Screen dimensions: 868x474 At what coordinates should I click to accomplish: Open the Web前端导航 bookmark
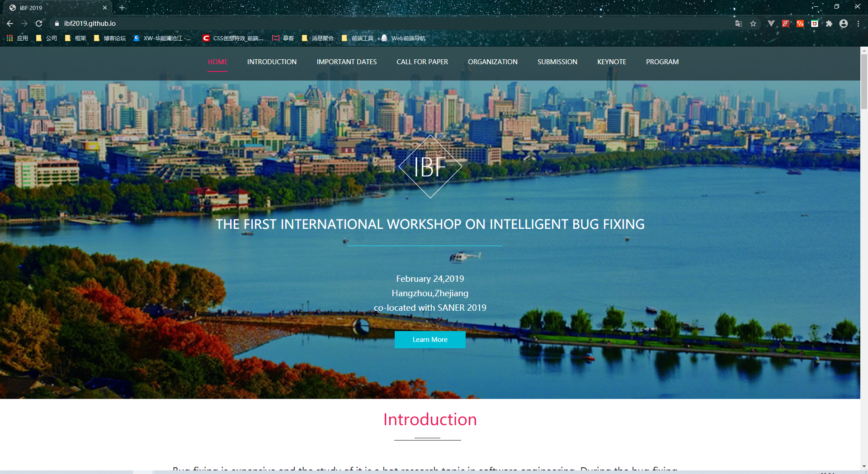pyautogui.click(x=403, y=38)
